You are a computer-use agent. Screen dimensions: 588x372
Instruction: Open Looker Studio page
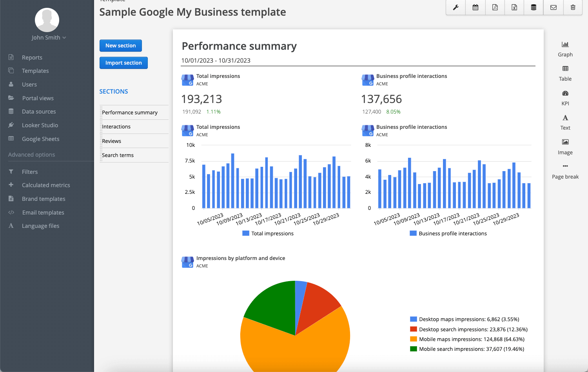pyautogui.click(x=40, y=125)
